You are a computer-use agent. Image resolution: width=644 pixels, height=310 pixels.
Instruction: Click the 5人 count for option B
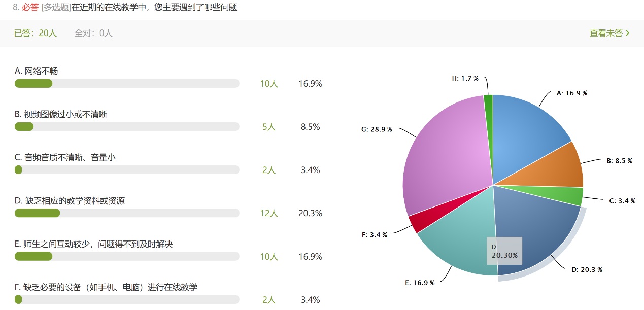pos(269,127)
